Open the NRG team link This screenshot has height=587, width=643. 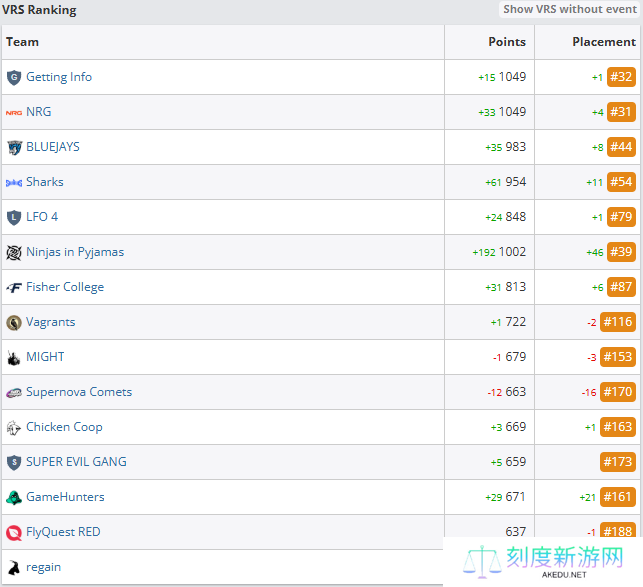click(39, 112)
